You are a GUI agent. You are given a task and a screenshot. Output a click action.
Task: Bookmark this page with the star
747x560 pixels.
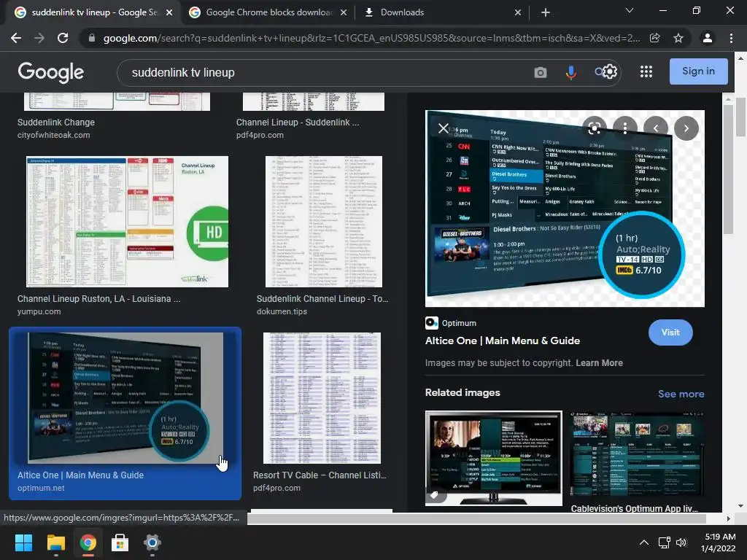(x=678, y=38)
